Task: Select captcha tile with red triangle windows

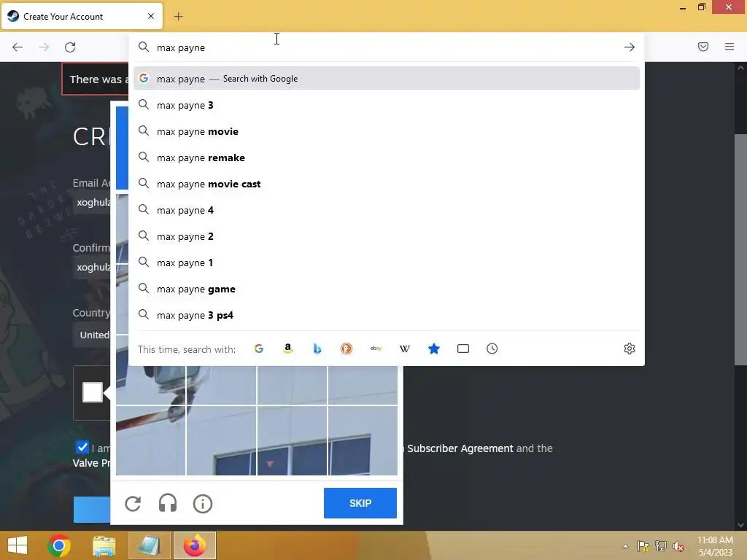Action: click(292, 440)
